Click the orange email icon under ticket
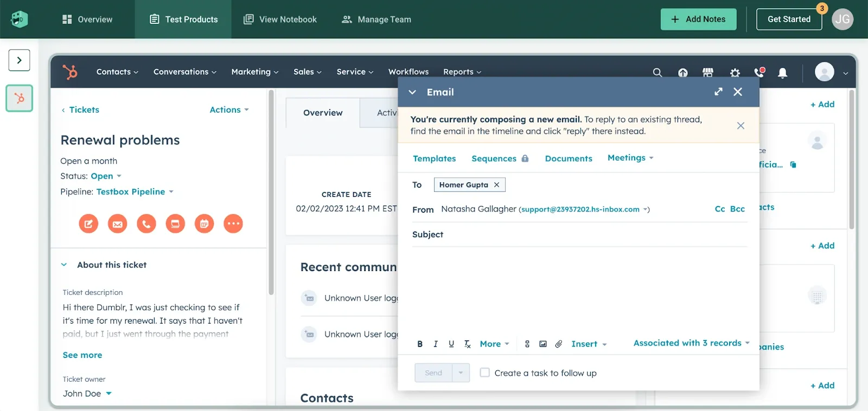The height and width of the screenshot is (411, 868). coord(117,223)
